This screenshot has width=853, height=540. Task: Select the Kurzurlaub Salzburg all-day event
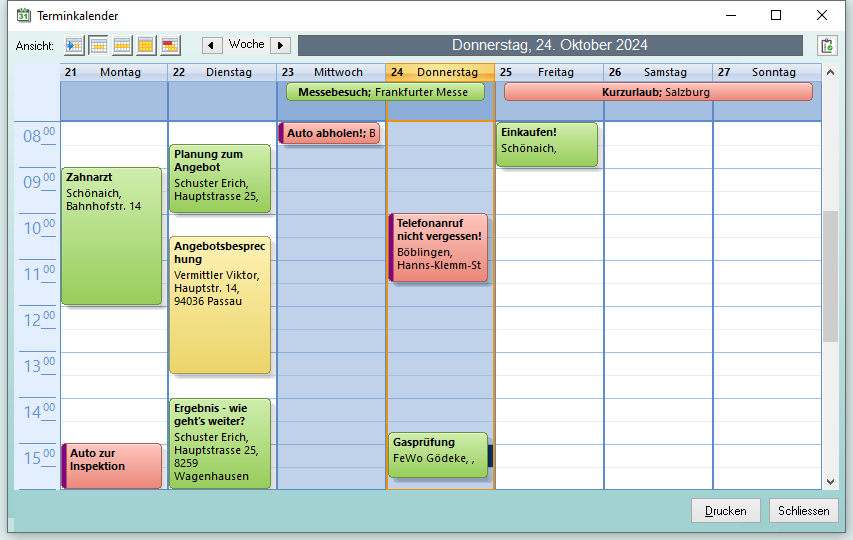tap(657, 92)
